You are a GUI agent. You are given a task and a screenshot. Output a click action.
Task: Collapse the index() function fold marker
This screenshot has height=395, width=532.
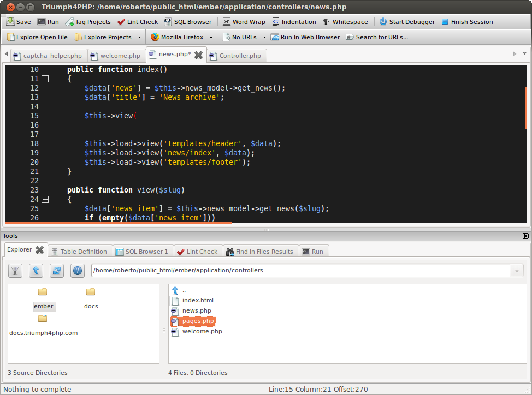click(x=45, y=79)
